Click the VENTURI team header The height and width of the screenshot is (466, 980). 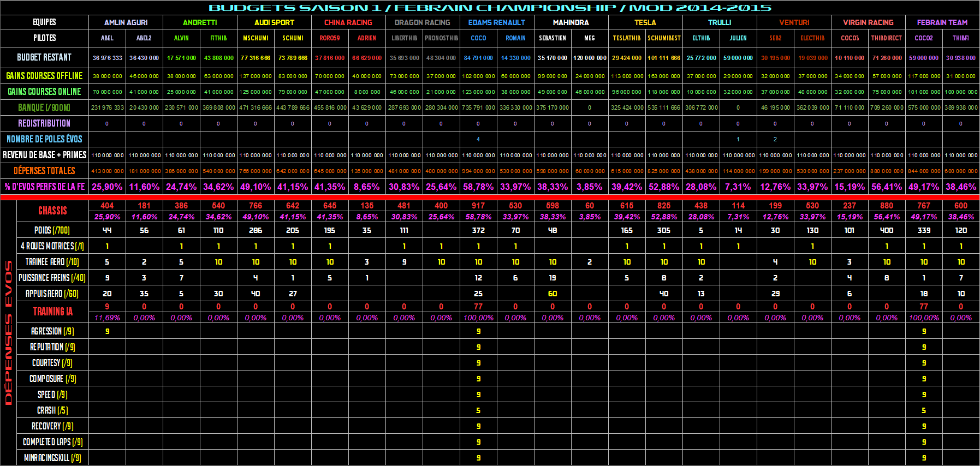click(x=794, y=22)
